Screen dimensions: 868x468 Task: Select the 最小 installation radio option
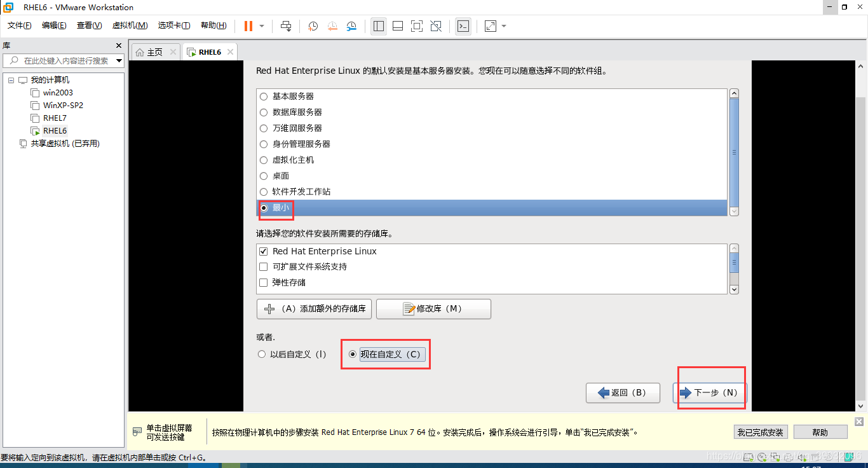264,208
